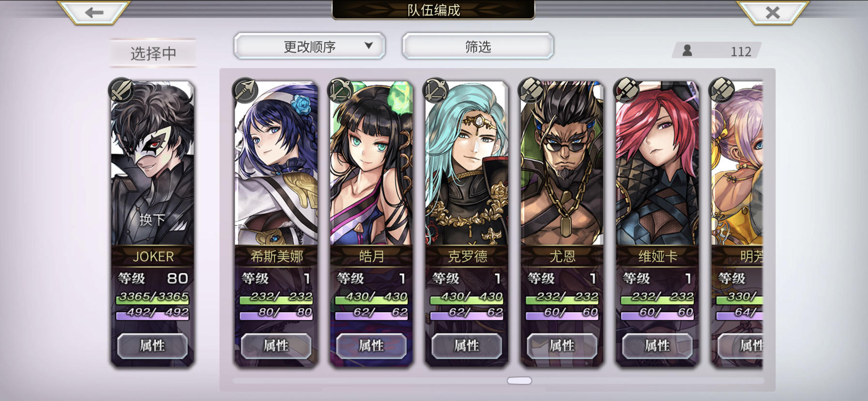Viewport: 868px width, 401px height.
Task: Click the fist class icon on 维娅卡 card
Action: [626, 90]
